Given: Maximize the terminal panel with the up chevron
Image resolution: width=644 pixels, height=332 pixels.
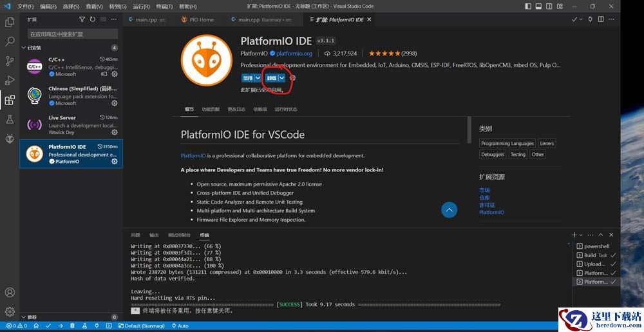Looking at the screenshot, I should (601, 235).
